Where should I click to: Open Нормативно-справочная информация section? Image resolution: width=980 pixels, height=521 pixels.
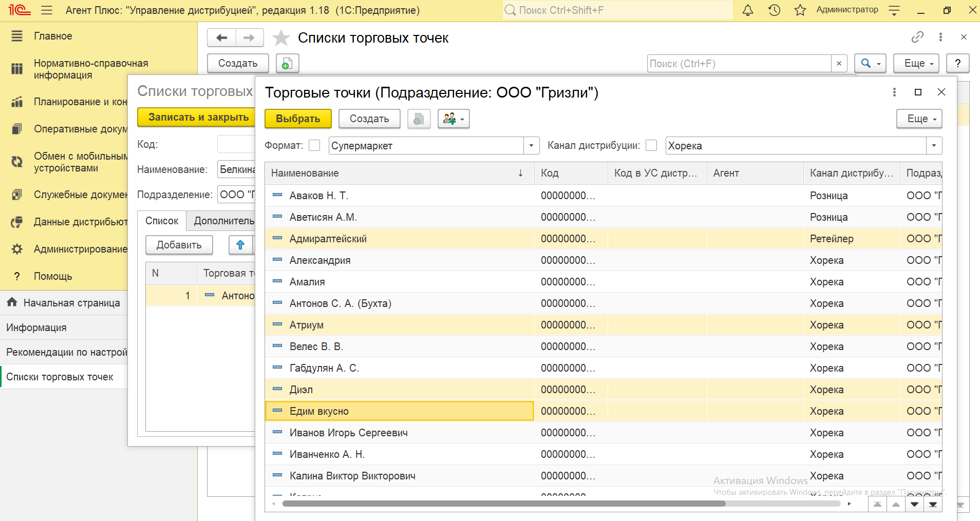91,69
